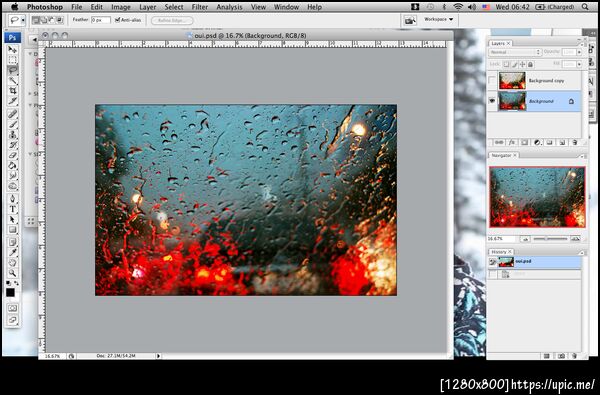Select the History Brush tool
Viewport: 600px width, 395px height.
coord(13,145)
